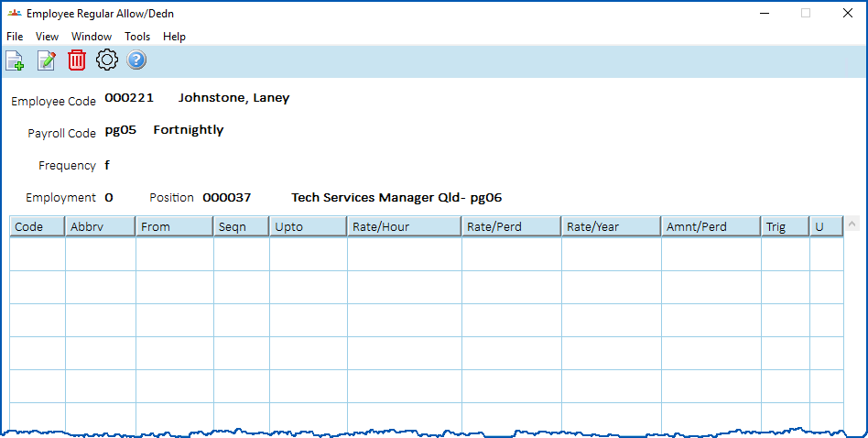Click the U column header
The height and width of the screenshot is (438, 868).
click(827, 226)
